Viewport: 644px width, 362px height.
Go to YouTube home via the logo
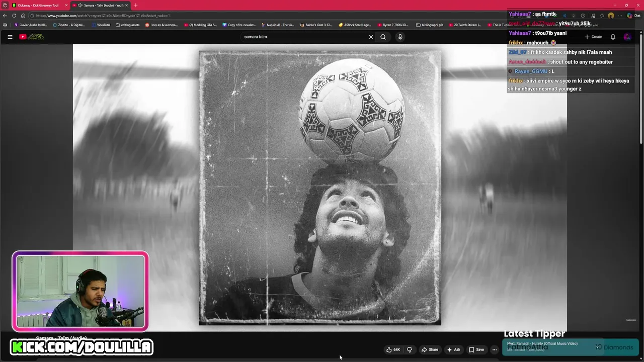click(32, 37)
